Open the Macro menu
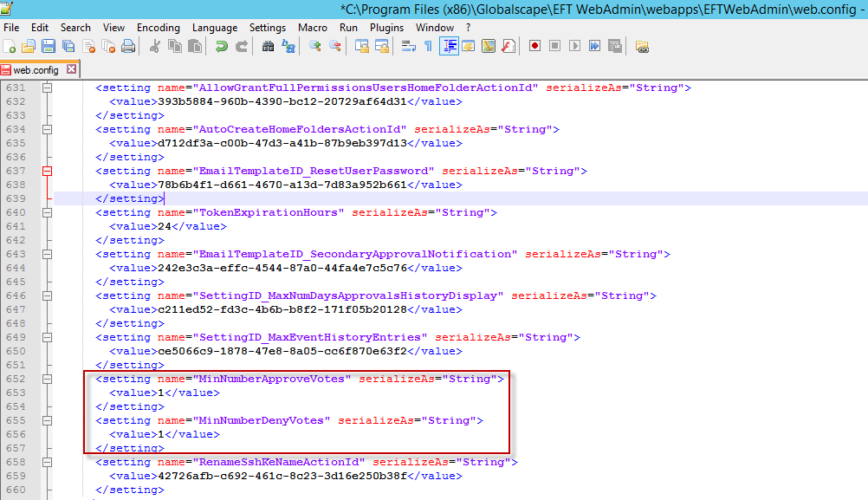Image resolution: width=868 pixels, height=500 pixels. coord(312,27)
